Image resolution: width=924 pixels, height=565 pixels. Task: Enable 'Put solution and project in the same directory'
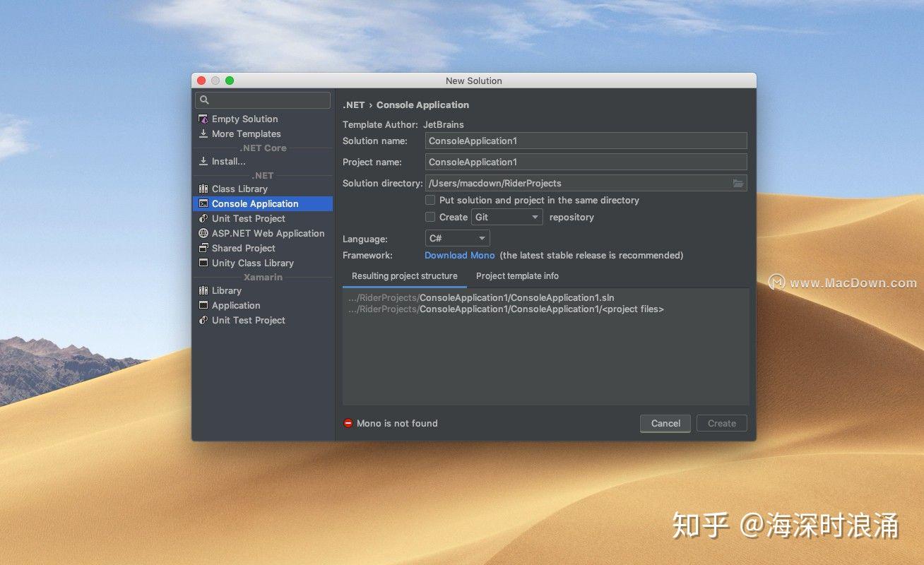pos(430,200)
